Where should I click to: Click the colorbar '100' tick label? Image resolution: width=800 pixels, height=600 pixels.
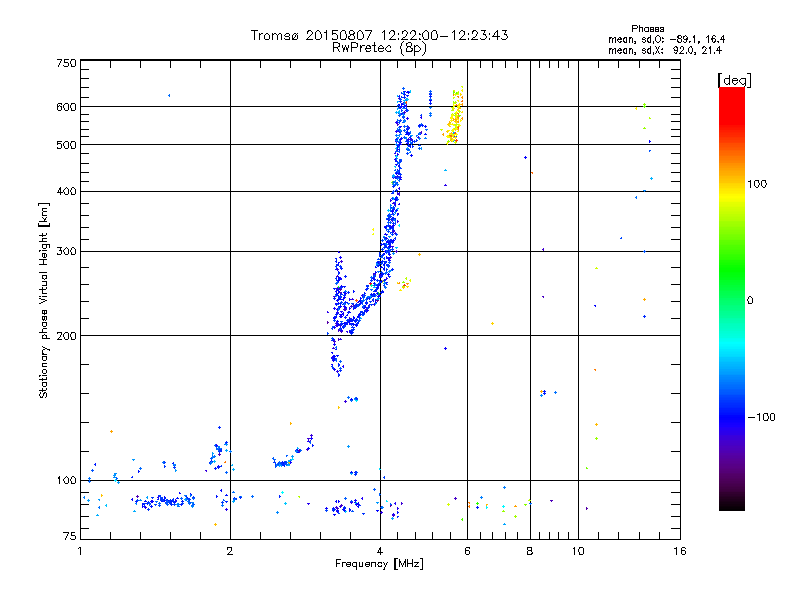point(757,184)
